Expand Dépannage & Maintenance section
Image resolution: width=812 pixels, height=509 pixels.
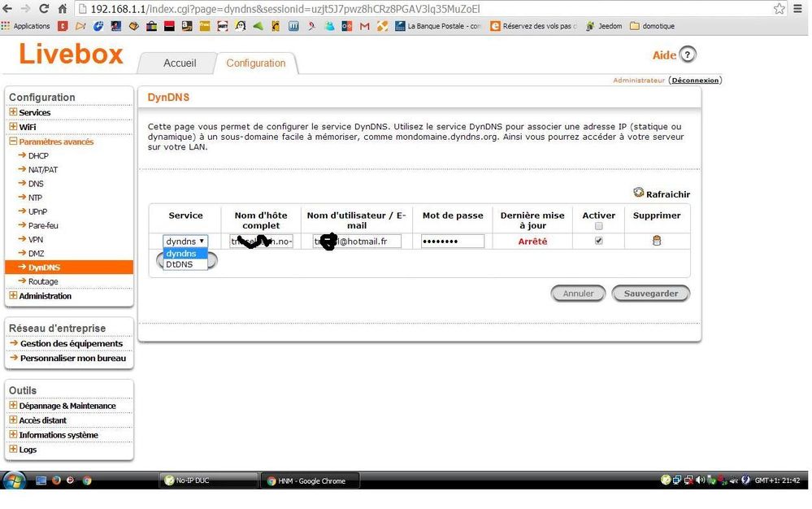tap(14, 405)
